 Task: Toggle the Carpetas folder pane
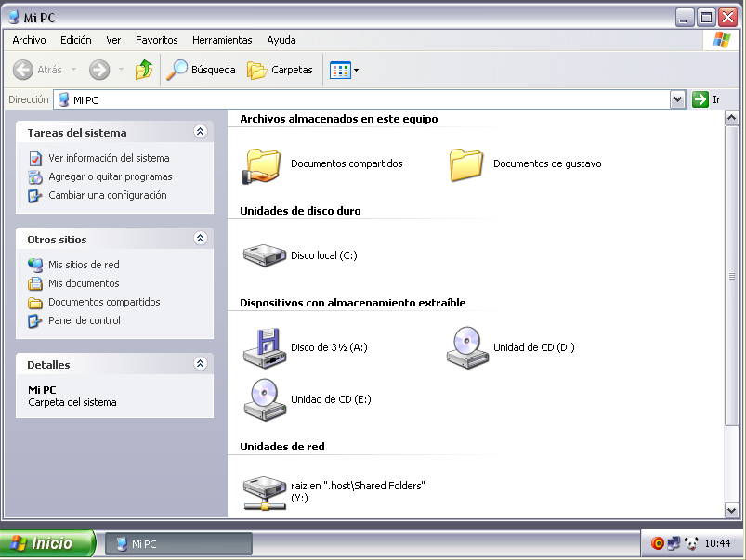[x=281, y=70]
